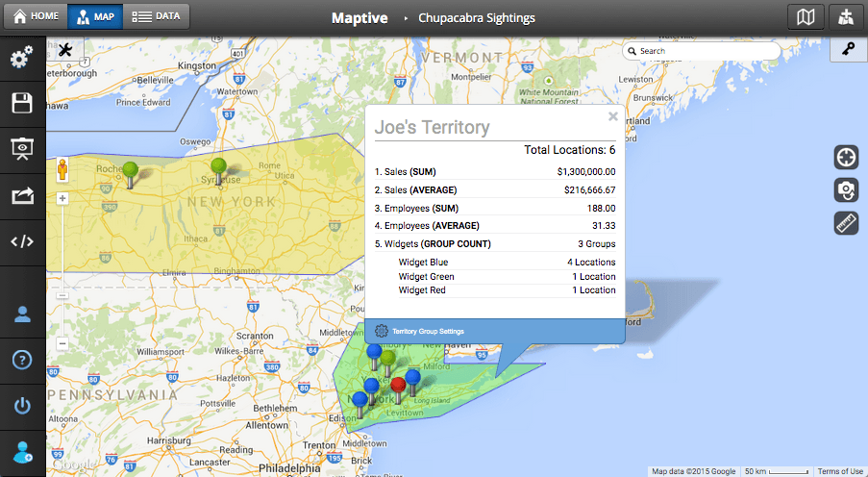Click the share arrow icon
This screenshot has height=477, width=868.
pyautogui.click(x=22, y=195)
